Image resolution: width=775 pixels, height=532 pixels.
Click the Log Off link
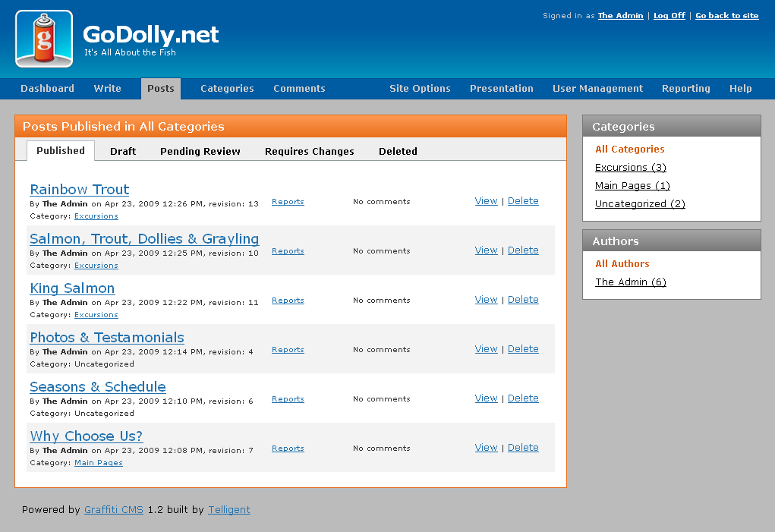669,16
